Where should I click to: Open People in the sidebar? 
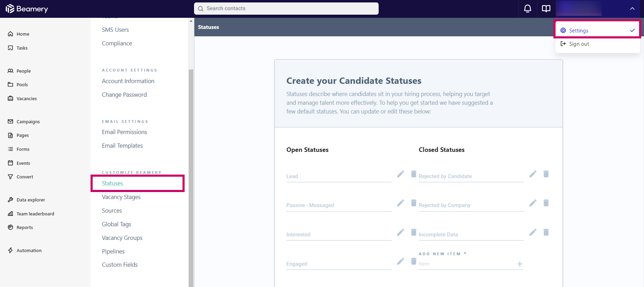pyautogui.click(x=19, y=71)
